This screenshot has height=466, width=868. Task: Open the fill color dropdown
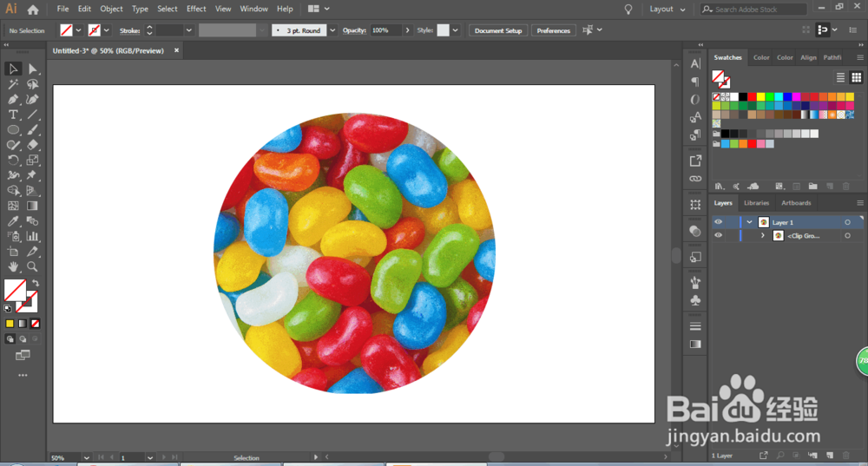tap(78, 30)
